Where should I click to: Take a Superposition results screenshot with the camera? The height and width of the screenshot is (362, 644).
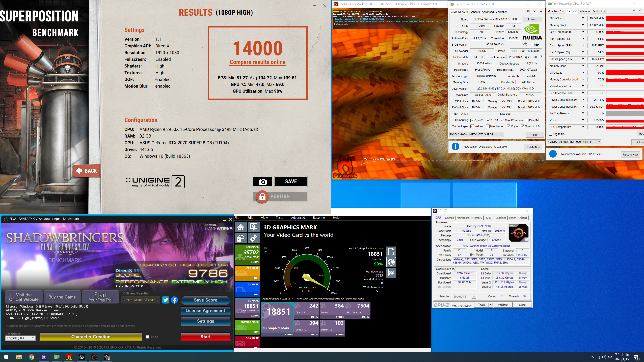[x=262, y=182]
